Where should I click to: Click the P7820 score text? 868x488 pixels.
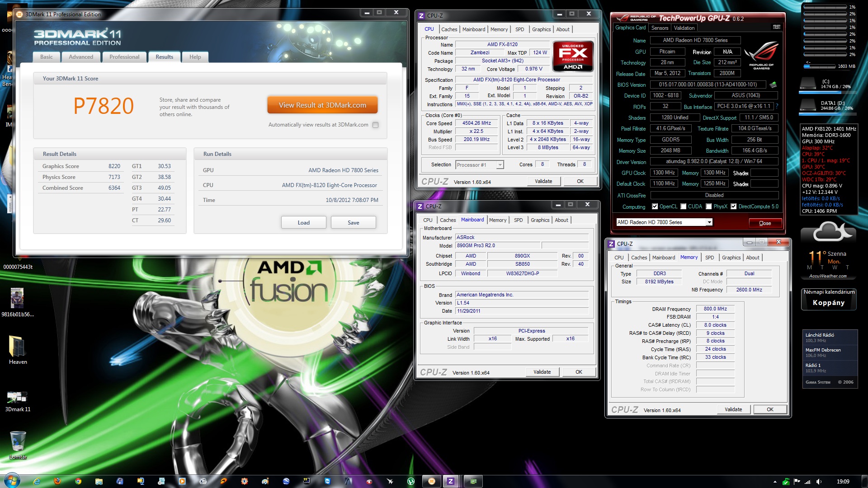[104, 107]
